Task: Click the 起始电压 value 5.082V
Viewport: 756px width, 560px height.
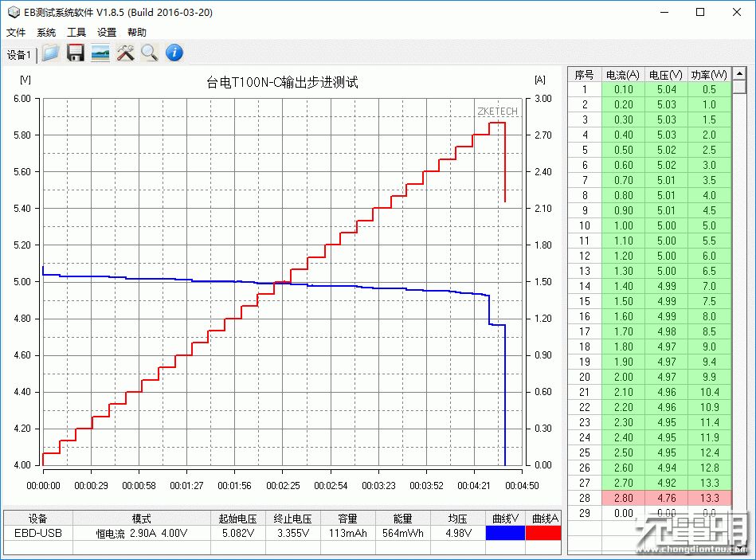Action: click(x=238, y=533)
